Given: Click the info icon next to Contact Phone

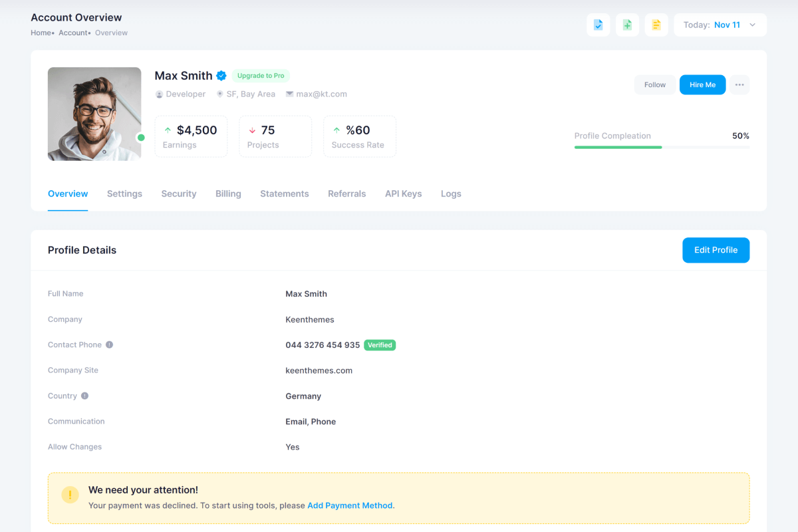Looking at the screenshot, I should click(x=109, y=344).
